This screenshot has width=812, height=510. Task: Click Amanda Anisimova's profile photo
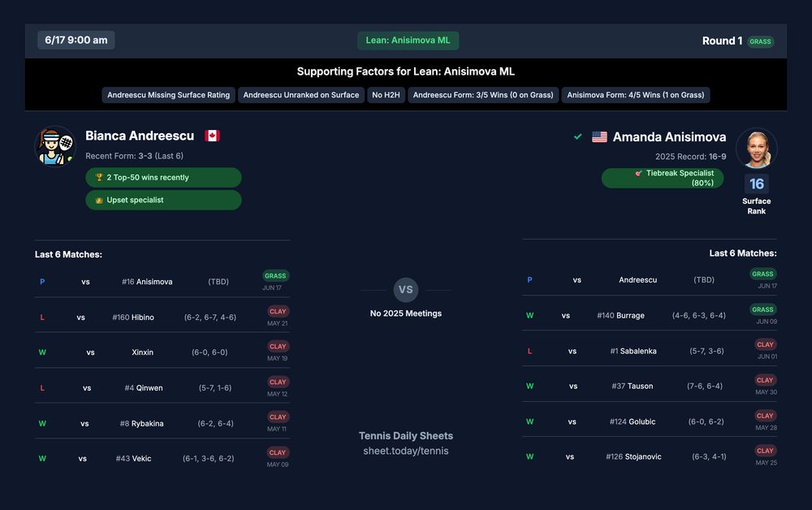point(757,149)
